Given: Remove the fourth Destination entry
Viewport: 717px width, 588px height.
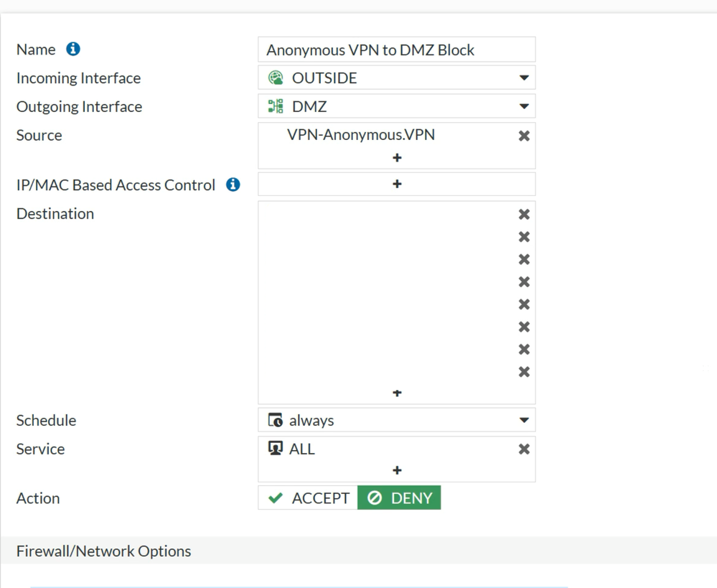Looking at the screenshot, I should pos(524,281).
